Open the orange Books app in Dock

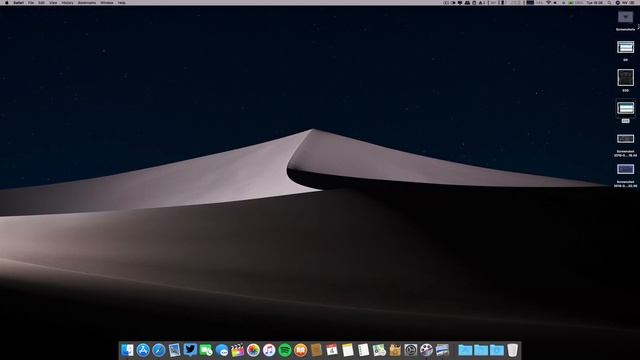300,350
